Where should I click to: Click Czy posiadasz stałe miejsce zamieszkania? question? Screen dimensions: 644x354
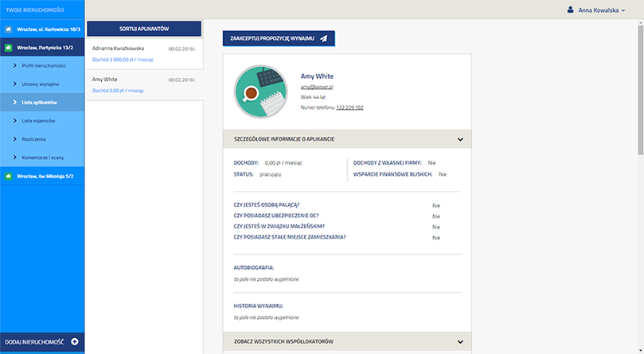(x=290, y=237)
